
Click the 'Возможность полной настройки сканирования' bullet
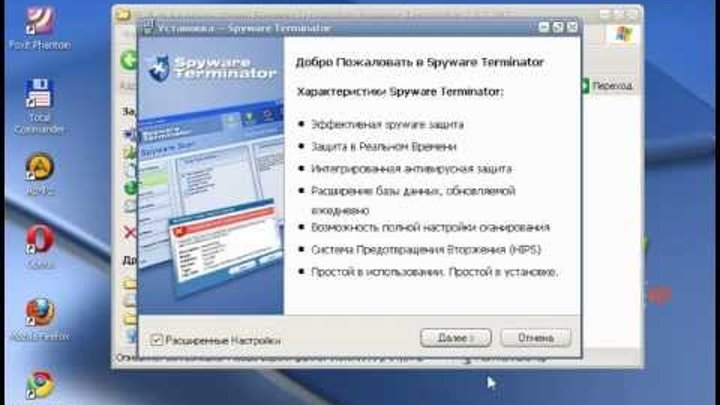tap(430, 227)
